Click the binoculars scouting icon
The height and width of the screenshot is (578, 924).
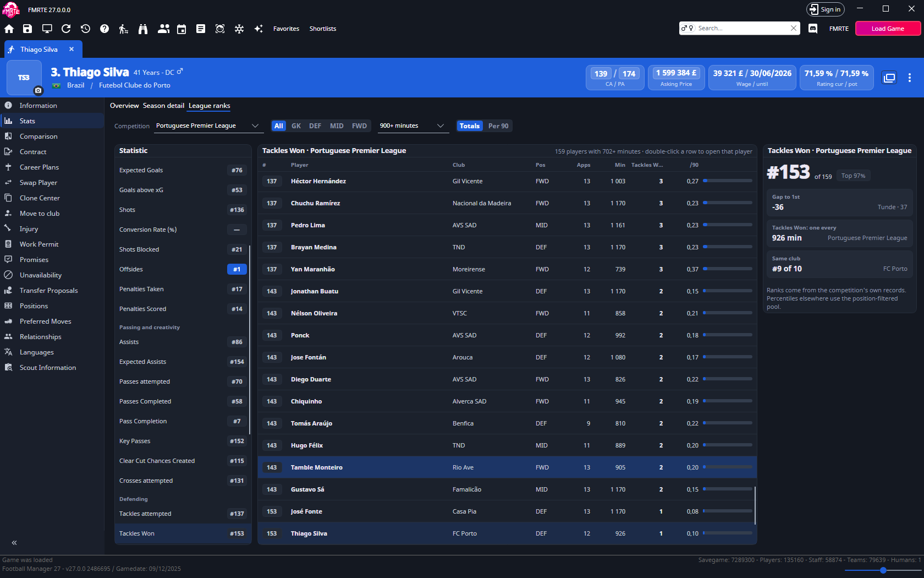pos(143,29)
